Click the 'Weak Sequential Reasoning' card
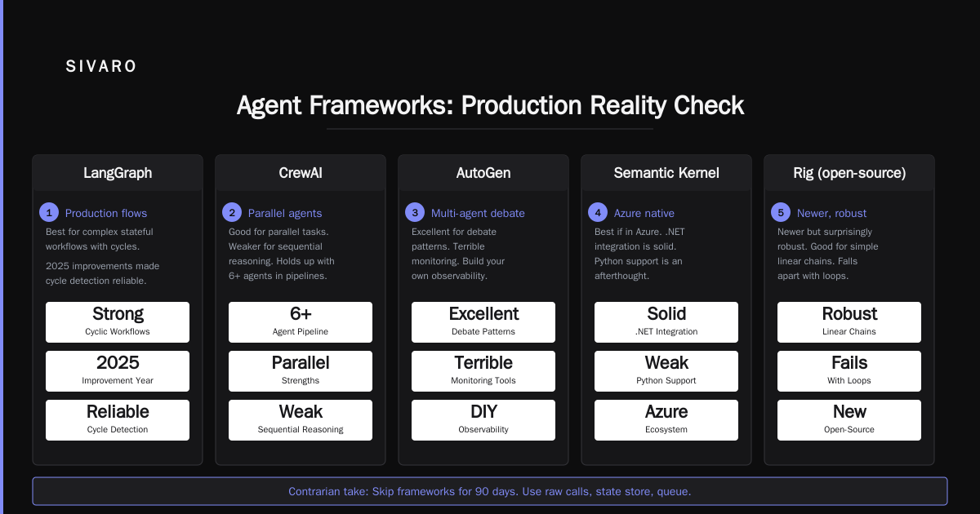The width and height of the screenshot is (980, 514). pos(301,420)
